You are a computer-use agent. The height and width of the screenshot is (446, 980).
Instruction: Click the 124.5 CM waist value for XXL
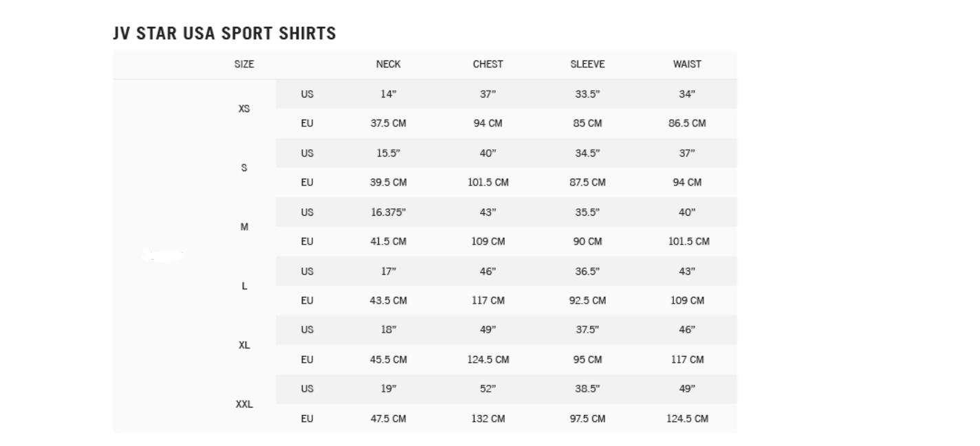(687, 419)
